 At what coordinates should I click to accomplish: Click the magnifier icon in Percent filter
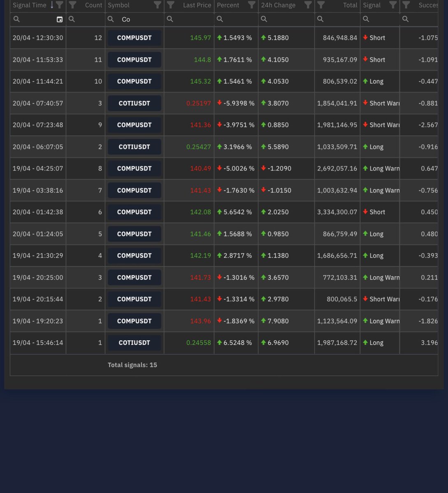point(220,19)
